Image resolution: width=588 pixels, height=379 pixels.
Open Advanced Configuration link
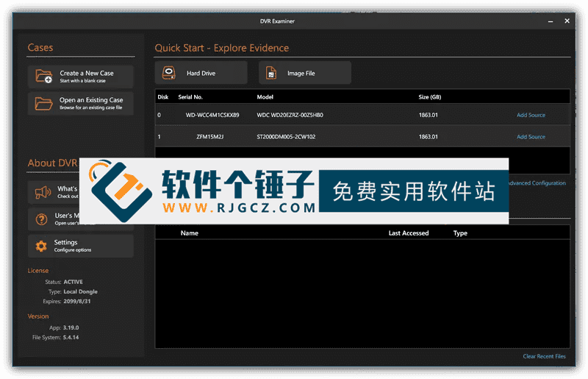(537, 183)
